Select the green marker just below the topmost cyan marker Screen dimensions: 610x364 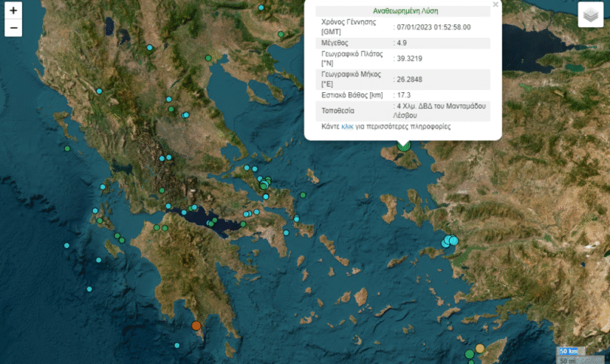tap(280, 34)
